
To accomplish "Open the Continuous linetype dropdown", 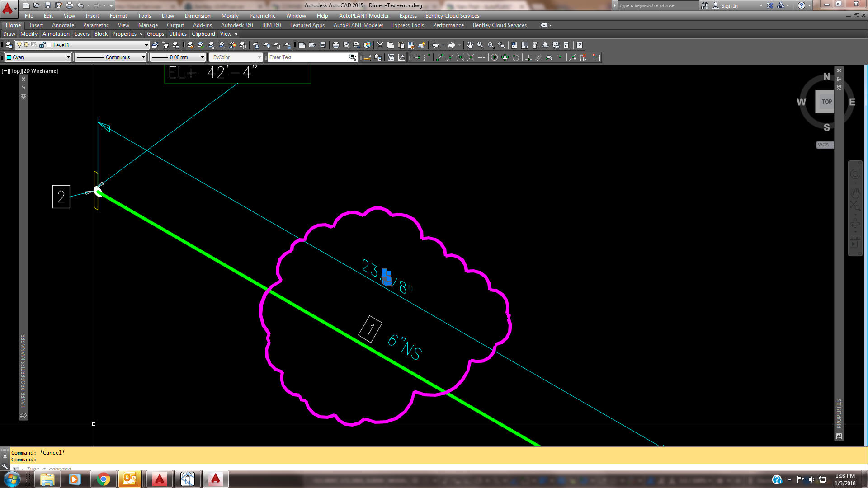I will tap(143, 57).
